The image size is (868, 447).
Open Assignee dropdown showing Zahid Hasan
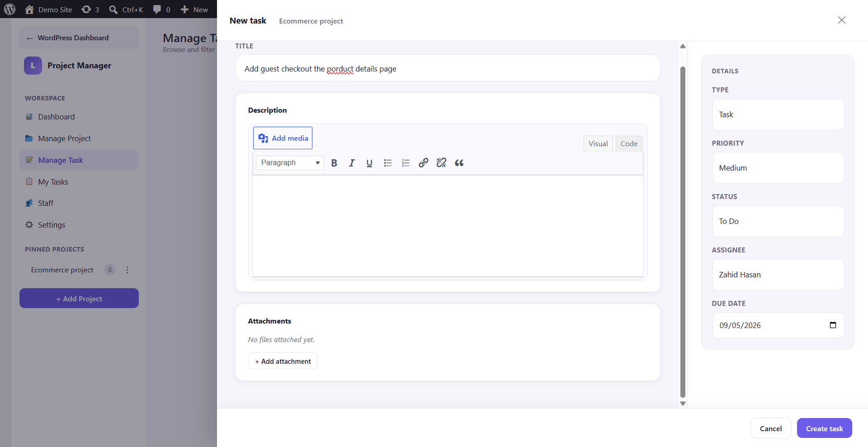(778, 275)
